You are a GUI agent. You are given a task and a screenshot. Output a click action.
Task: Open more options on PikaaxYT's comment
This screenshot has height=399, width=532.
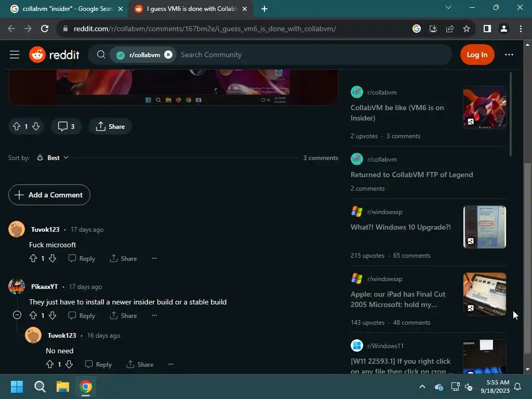[x=154, y=315]
